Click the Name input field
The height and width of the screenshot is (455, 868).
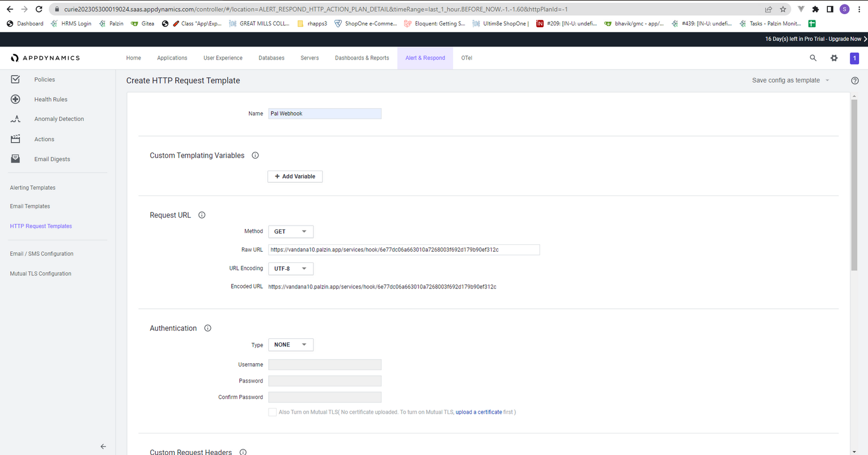pyautogui.click(x=325, y=113)
